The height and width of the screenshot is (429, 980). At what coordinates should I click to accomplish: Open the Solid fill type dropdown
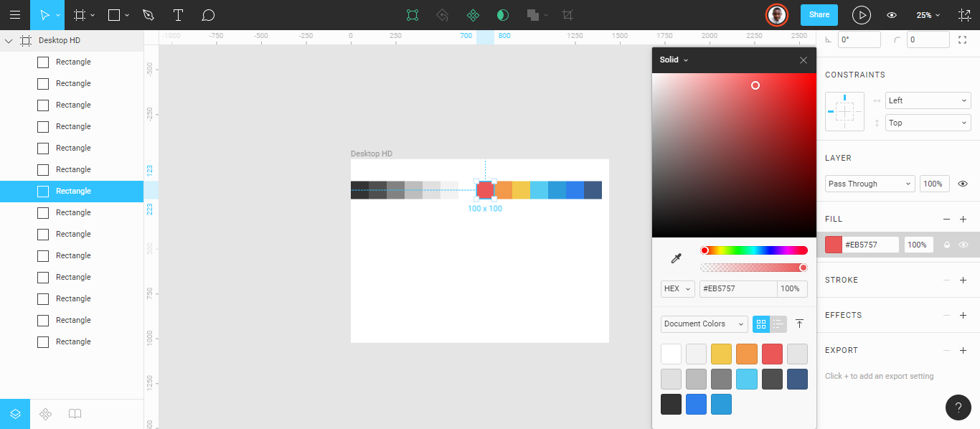point(673,60)
